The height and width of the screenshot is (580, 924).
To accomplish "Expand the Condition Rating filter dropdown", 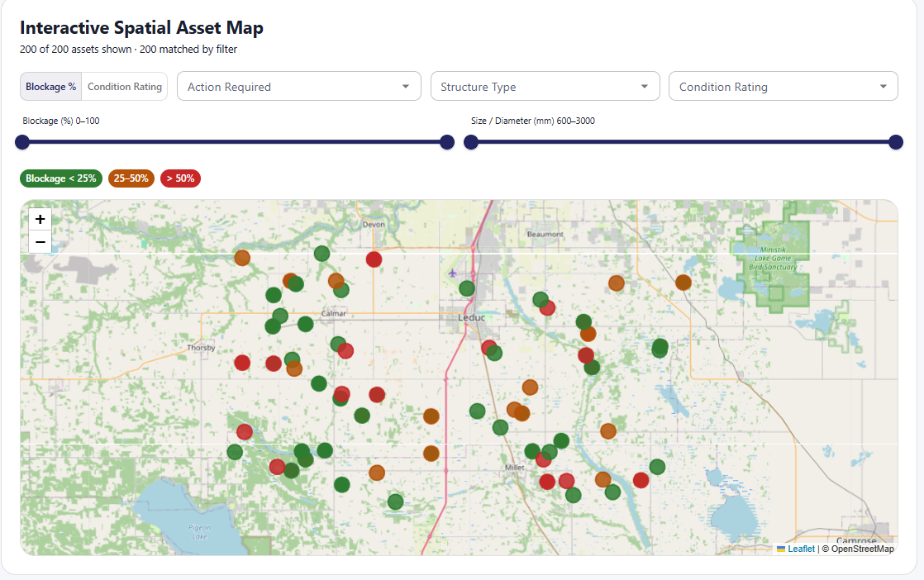I will pyautogui.click(x=783, y=87).
